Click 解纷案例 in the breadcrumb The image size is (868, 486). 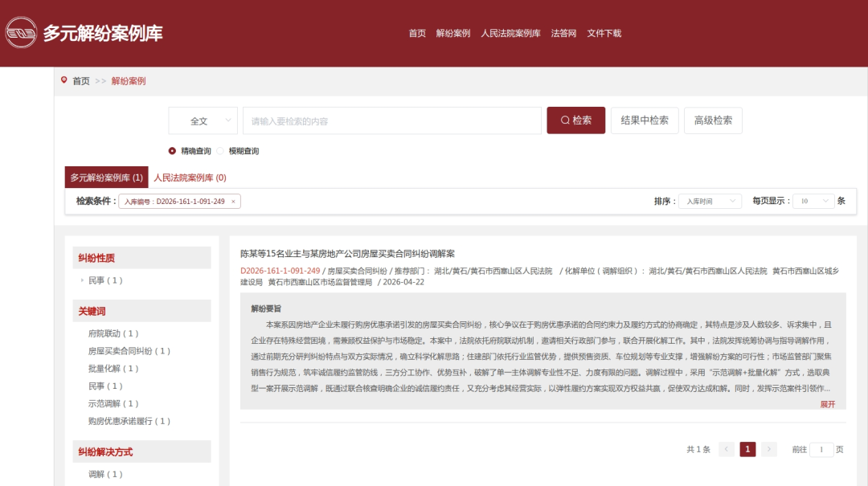(129, 81)
